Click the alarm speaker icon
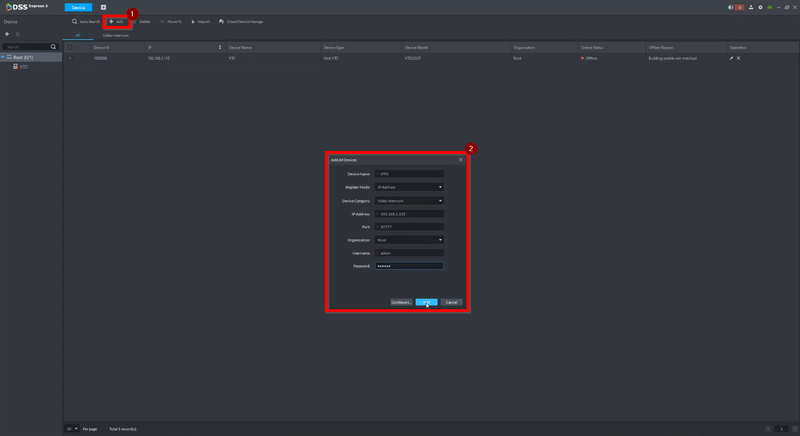The width and height of the screenshot is (800, 436). 731,7
